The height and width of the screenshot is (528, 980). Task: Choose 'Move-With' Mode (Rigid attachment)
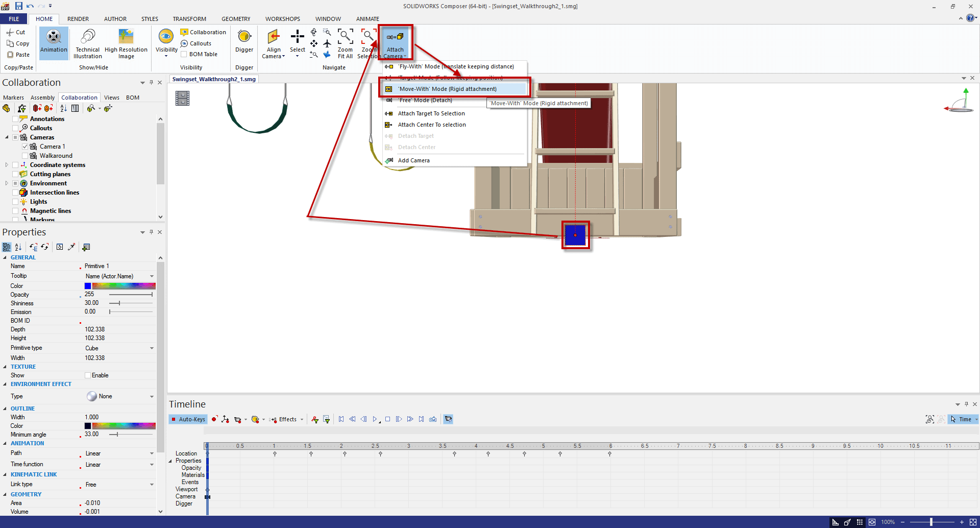(x=447, y=89)
